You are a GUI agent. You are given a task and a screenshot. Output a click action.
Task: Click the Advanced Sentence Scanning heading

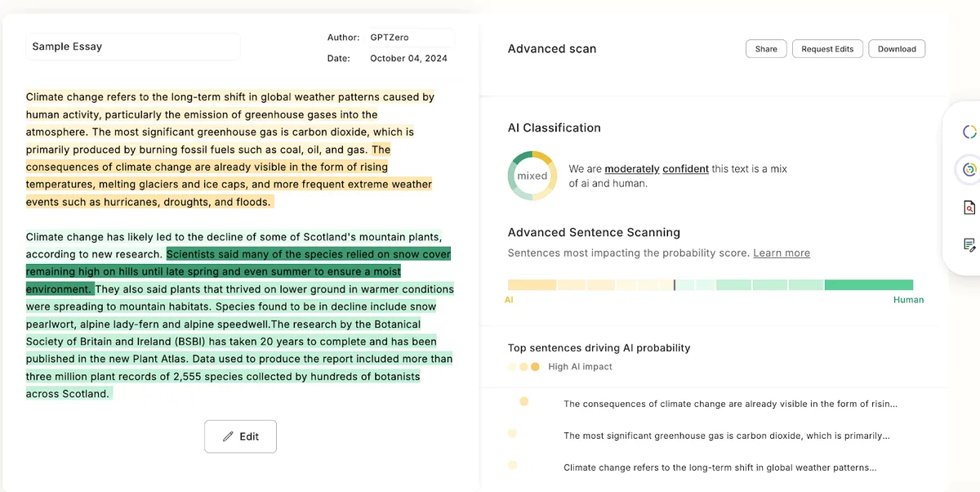594,232
